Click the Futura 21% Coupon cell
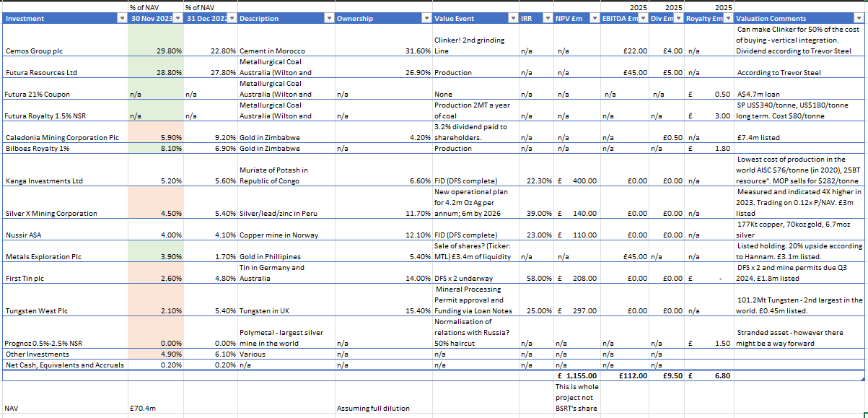This screenshot has width=868, height=418. [x=65, y=89]
